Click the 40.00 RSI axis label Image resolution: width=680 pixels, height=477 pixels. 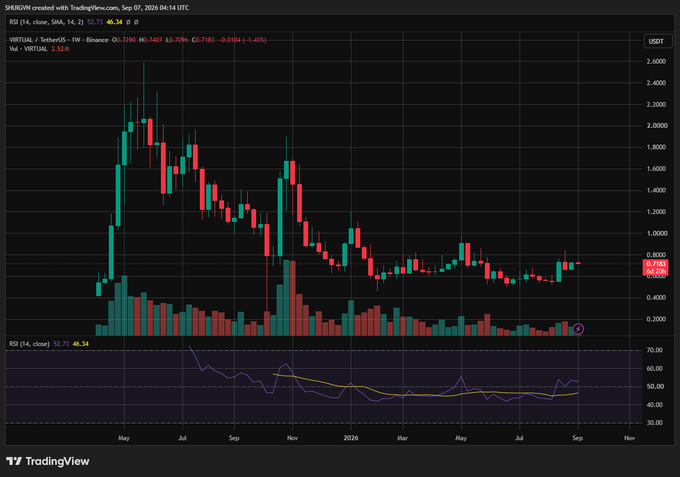pyautogui.click(x=655, y=405)
